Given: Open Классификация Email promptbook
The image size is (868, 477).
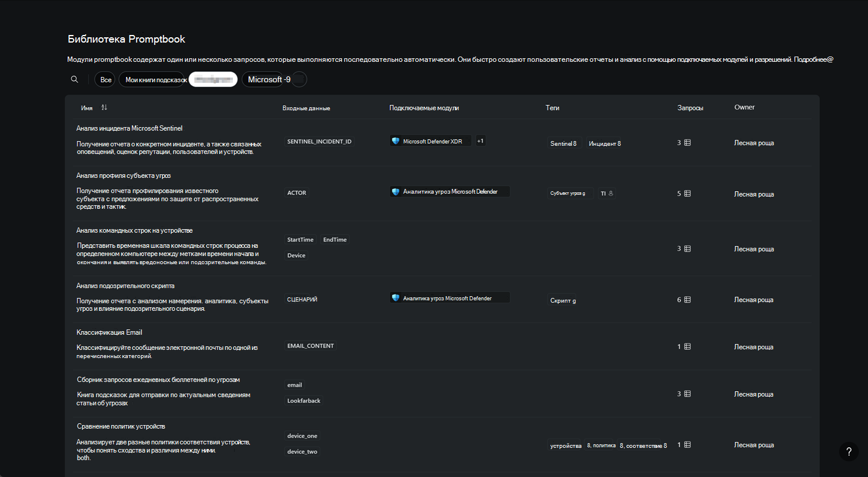Looking at the screenshot, I should pos(109,332).
